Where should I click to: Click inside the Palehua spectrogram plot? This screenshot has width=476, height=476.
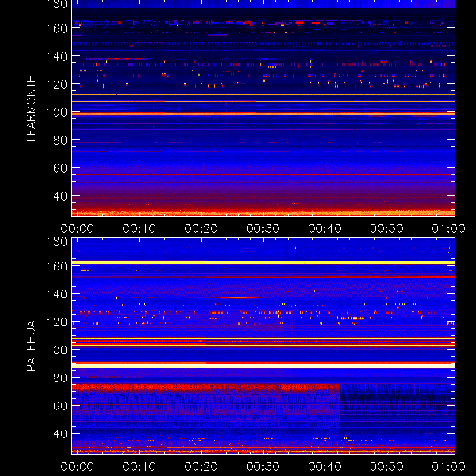(x=263, y=346)
